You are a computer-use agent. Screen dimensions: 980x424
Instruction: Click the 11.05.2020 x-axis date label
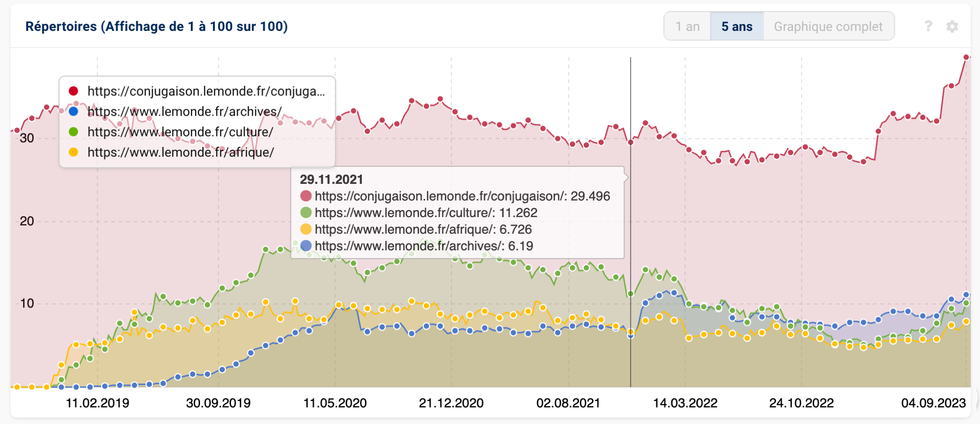[335, 403]
